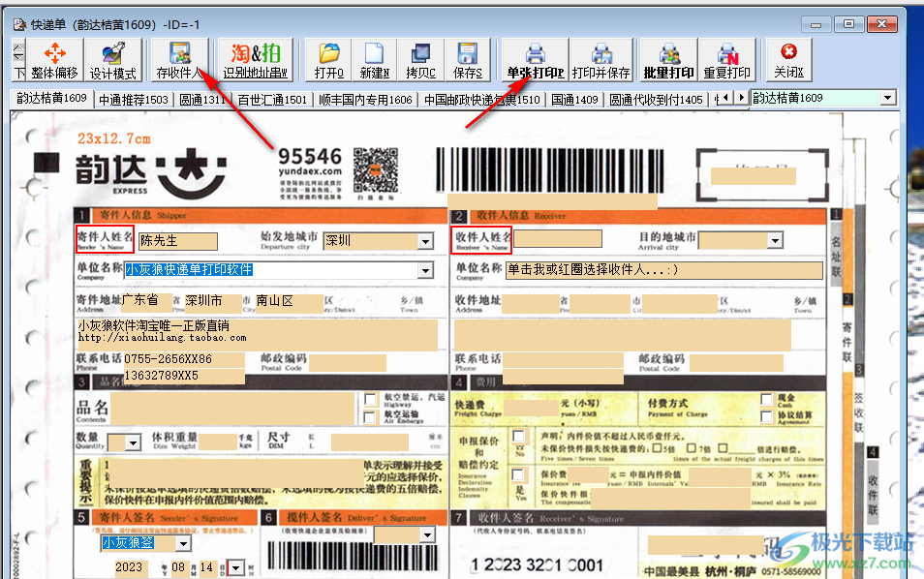Check the 否 No insurance checkbox
Image resolution: width=924 pixels, height=579 pixels.
point(518,437)
